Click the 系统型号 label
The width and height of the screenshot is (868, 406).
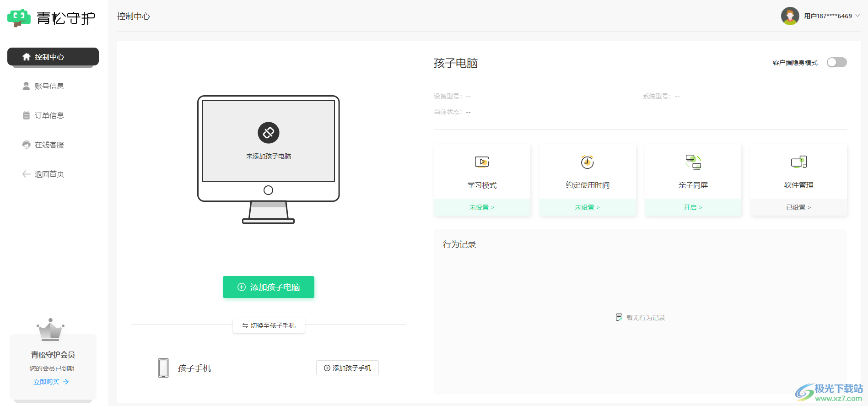pos(657,96)
